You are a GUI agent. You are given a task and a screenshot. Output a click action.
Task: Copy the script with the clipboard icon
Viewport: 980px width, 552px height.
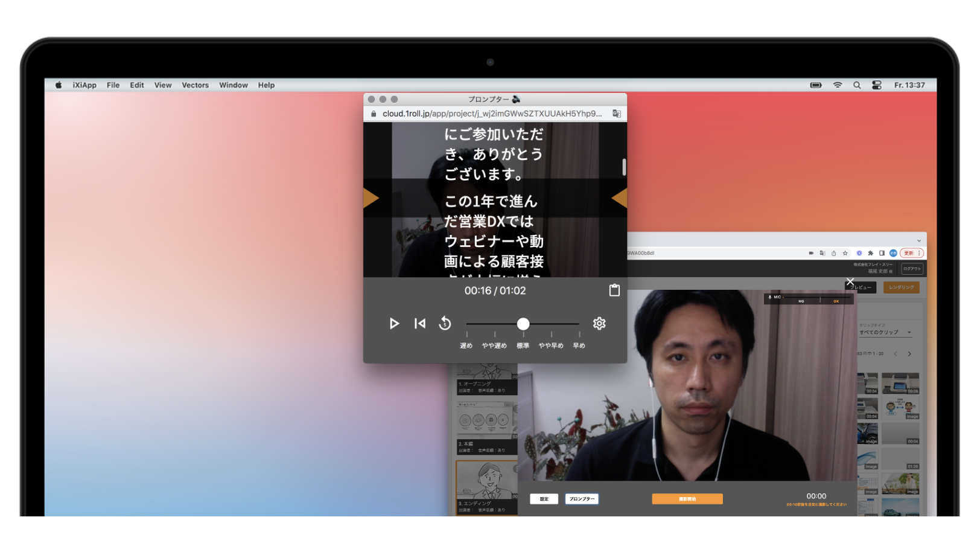point(614,290)
